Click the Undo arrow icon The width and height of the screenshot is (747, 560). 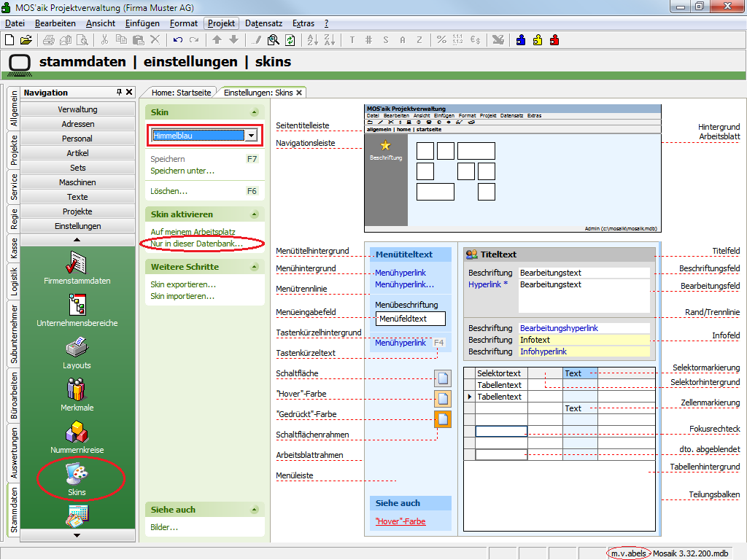coord(178,40)
